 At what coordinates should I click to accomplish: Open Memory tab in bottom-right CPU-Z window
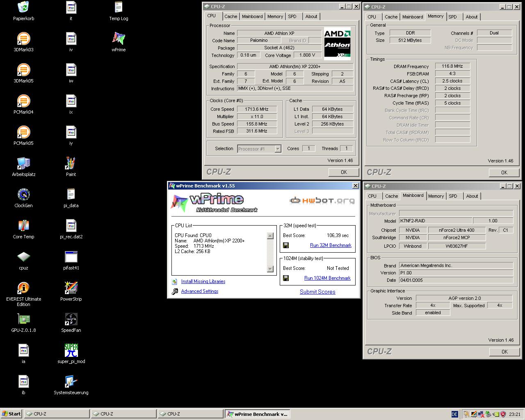coord(436,196)
